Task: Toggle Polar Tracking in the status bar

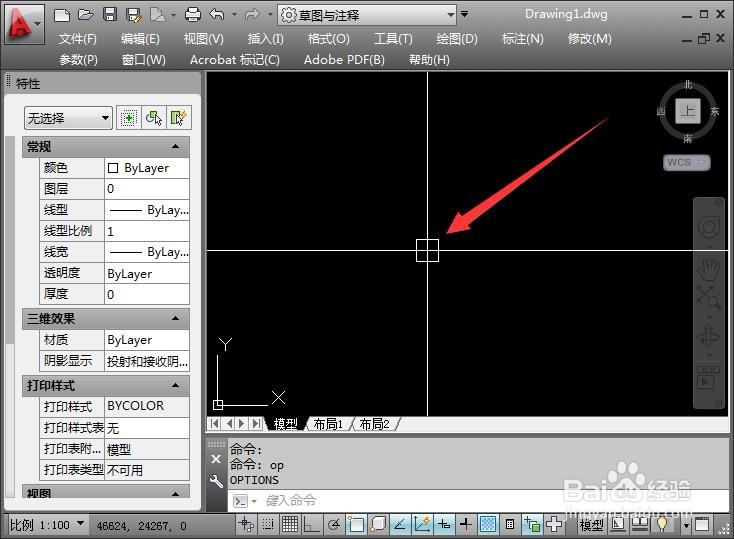Action: pos(333,524)
